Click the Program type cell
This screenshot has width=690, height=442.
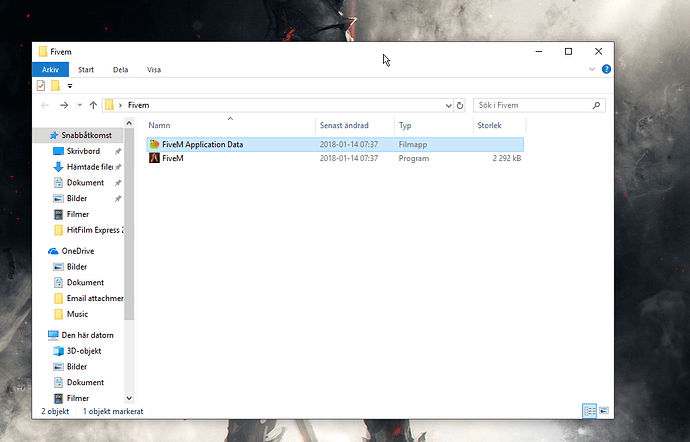pos(414,158)
